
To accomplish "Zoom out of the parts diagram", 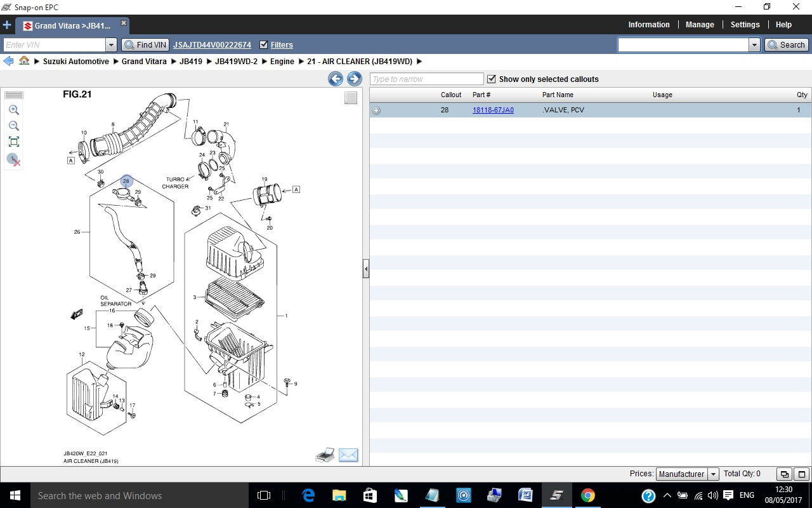I will click(x=14, y=126).
